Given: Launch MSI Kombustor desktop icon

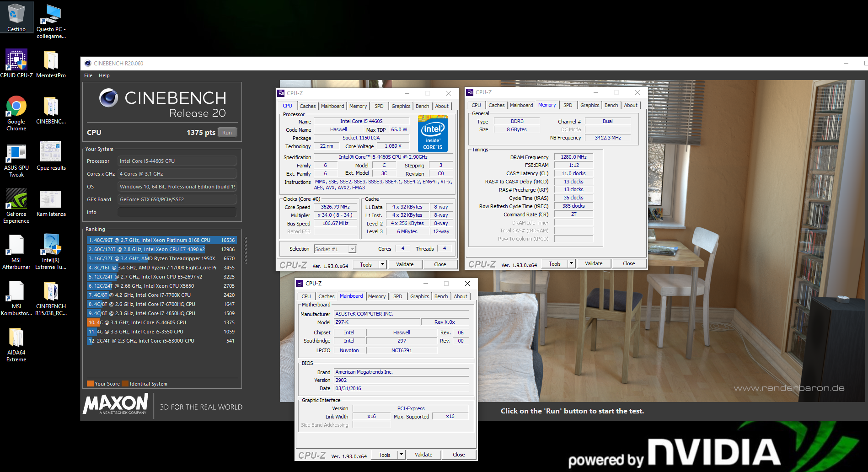Looking at the screenshot, I should click(x=16, y=298).
